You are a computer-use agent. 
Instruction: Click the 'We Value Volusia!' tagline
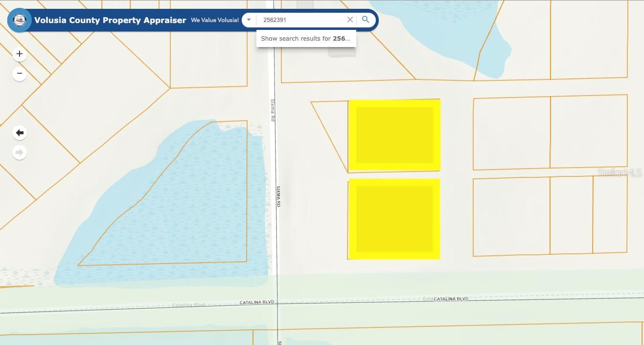pos(215,20)
